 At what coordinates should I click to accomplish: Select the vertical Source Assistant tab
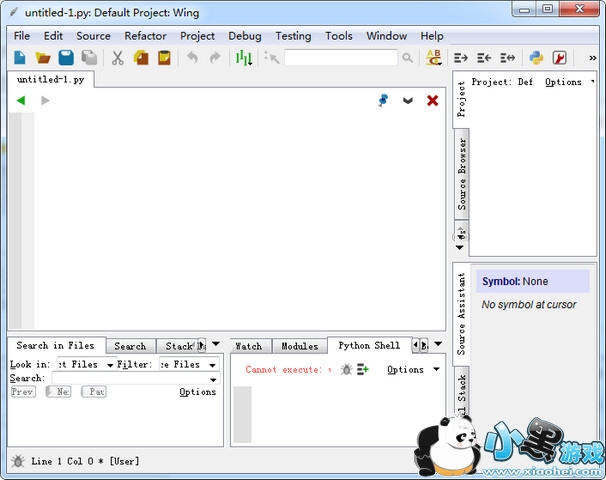coord(461,314)
